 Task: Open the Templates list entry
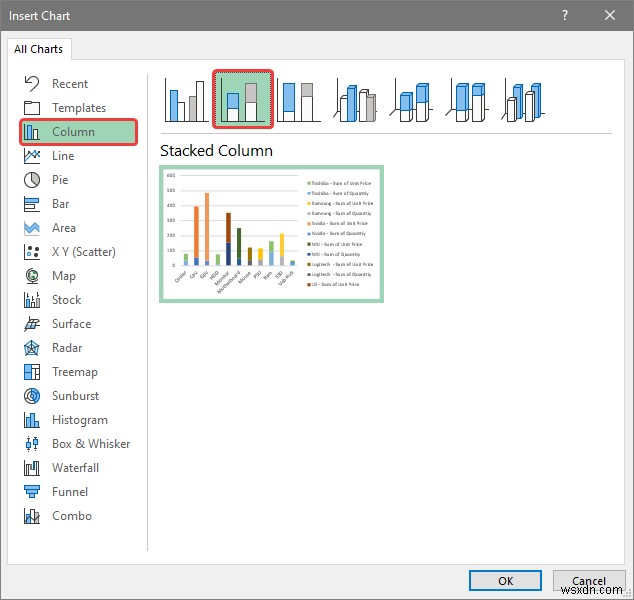[x=79, y=108]
